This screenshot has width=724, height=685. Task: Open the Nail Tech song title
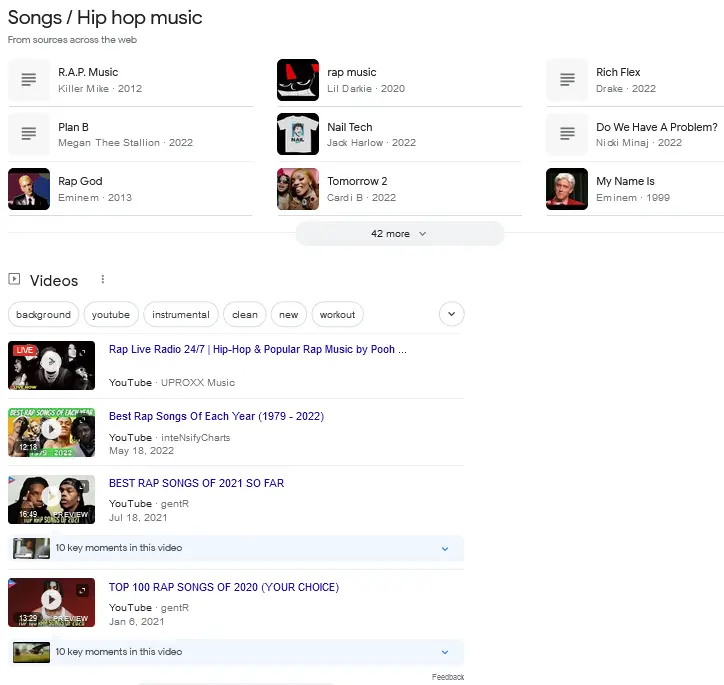350,127
